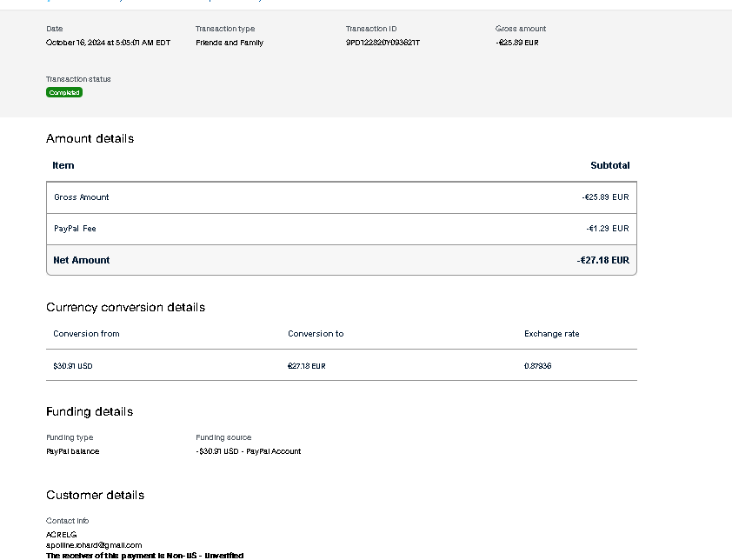Click the PayPal Account funding source entry
Viewport: 732px width, 560px height.
(249, 451)
